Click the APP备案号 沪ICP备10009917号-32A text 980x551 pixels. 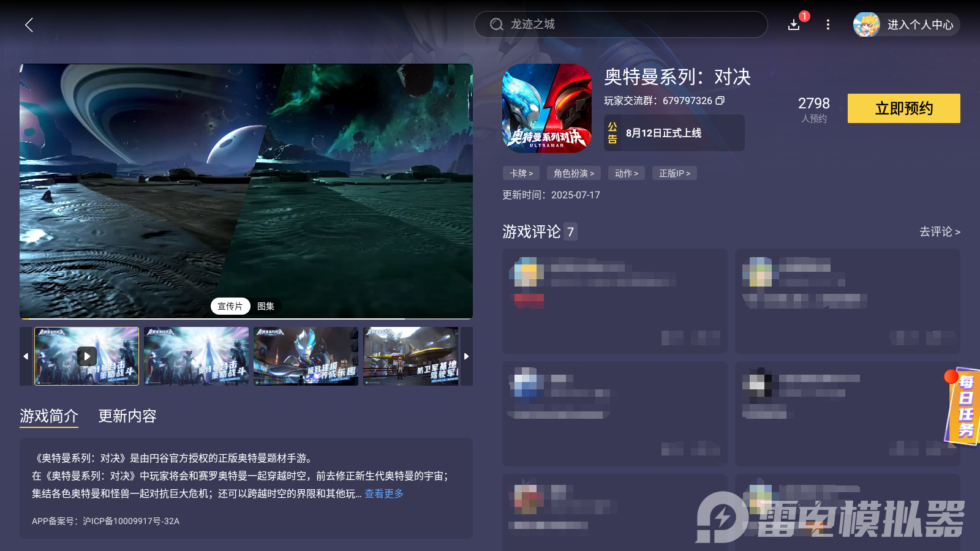click(105, 521)
